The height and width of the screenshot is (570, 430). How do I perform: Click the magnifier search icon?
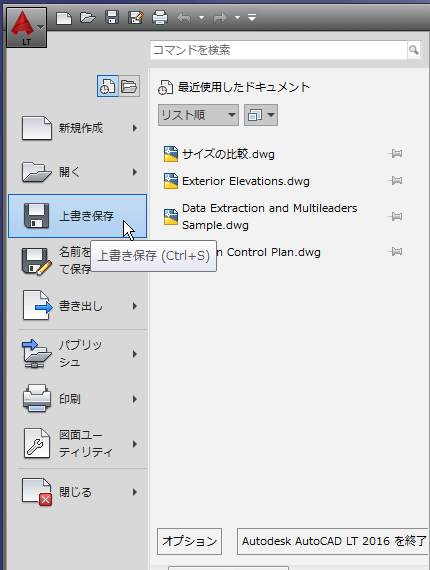pos(414,50)
